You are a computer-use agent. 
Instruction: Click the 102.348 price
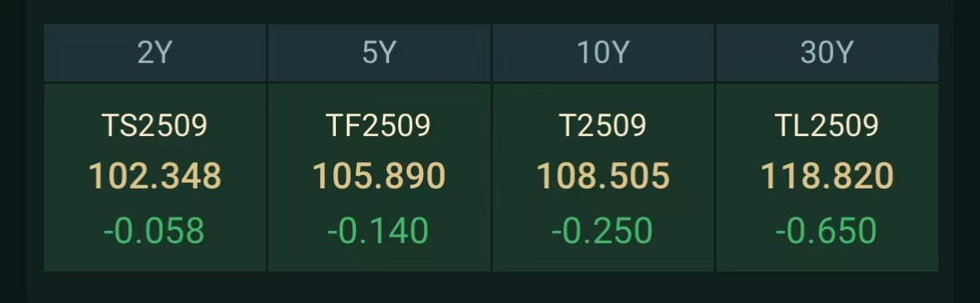coord(155,176)
